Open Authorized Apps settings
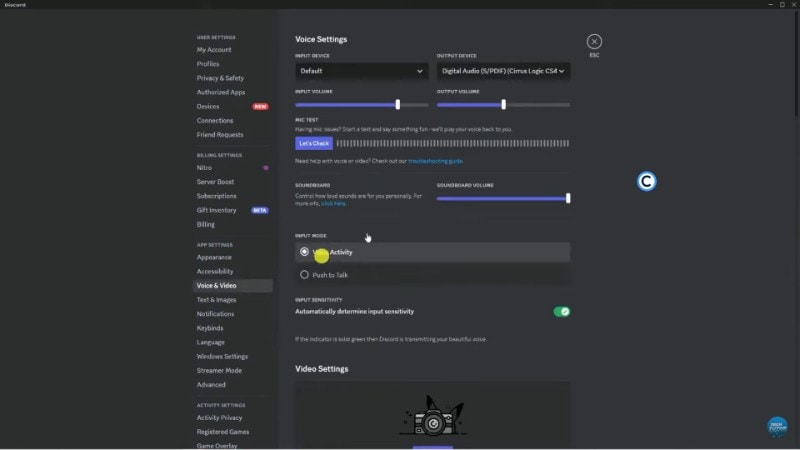This screenshot has width=800, height=450. (x=220, y=92)
